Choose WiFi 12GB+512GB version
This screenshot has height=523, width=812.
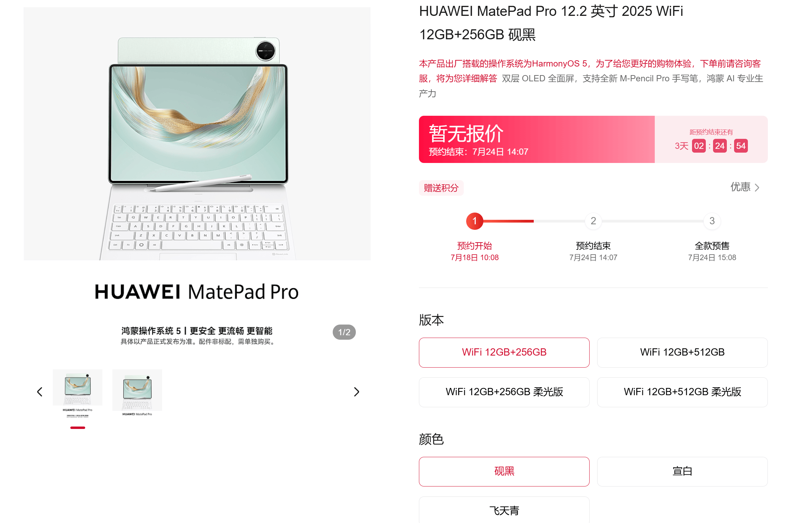pos(682,352)
